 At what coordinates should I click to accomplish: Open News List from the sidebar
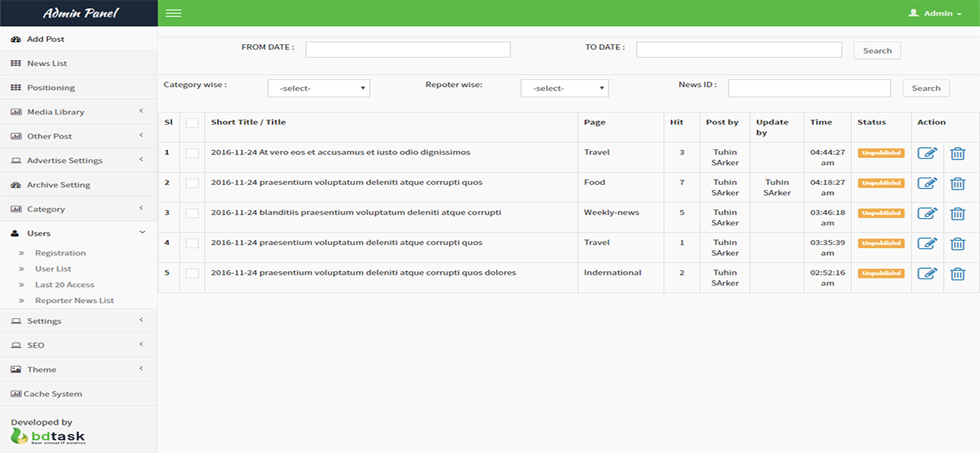47,63
